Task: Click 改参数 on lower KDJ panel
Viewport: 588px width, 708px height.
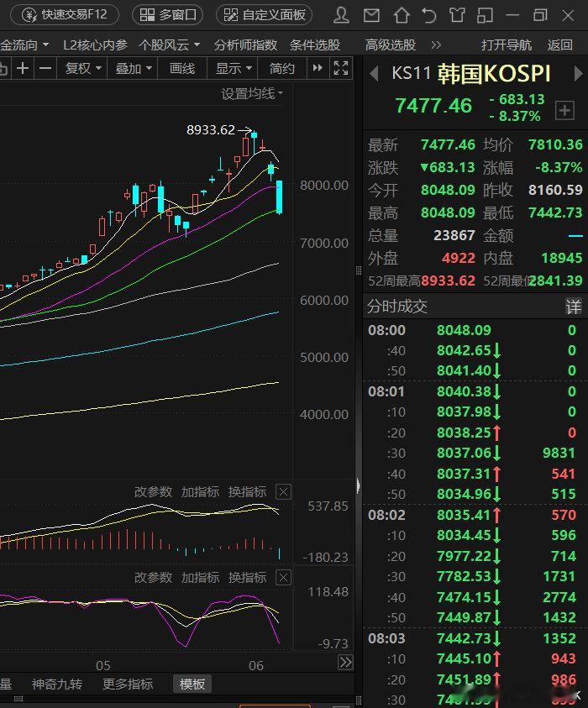Action: [x=153, y=578]
